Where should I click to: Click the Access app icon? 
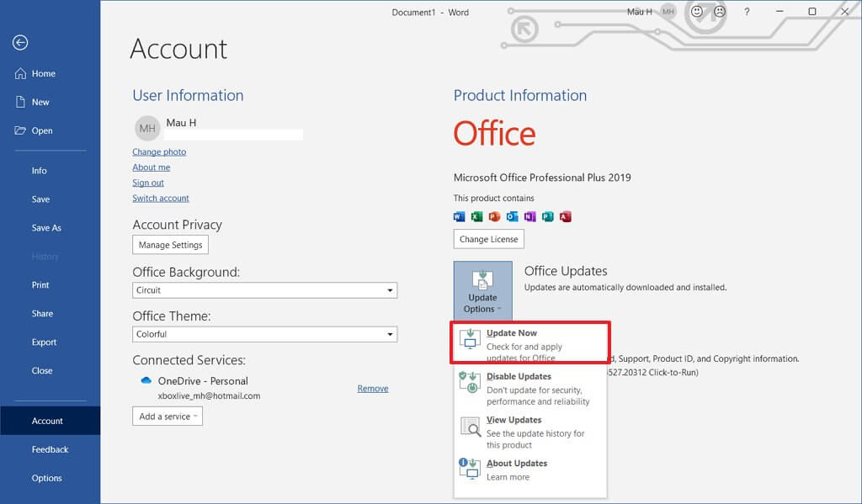565,216
